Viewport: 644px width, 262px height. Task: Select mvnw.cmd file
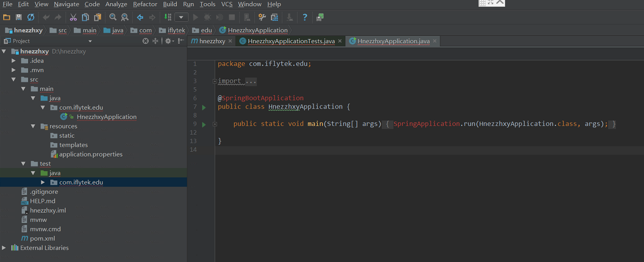[x=45, y=229]
